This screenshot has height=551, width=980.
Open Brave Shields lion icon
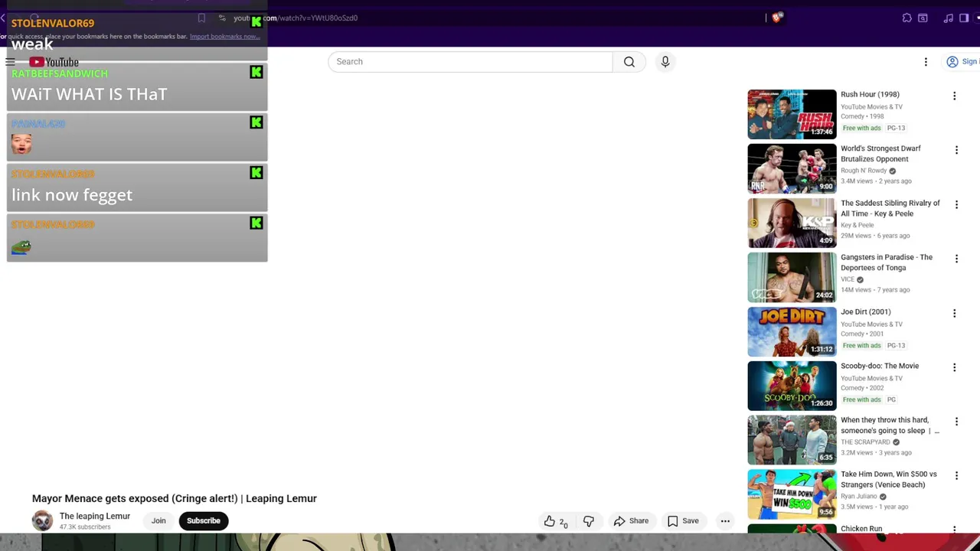[x=777, y=18]
